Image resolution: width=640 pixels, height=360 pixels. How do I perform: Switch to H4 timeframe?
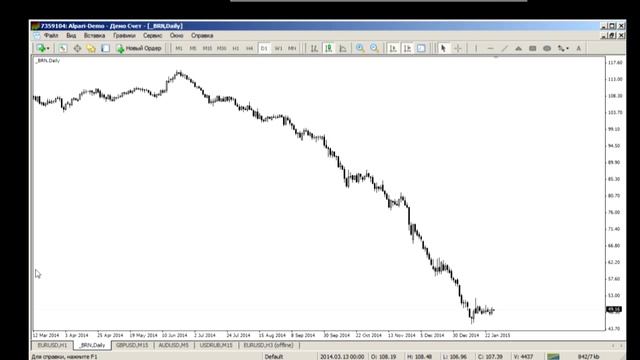pos(250,48)
